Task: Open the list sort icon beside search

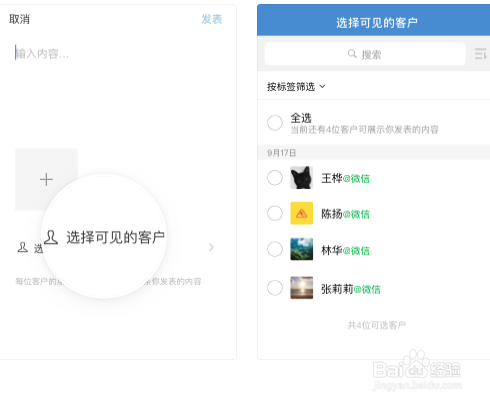Action: 481,54
